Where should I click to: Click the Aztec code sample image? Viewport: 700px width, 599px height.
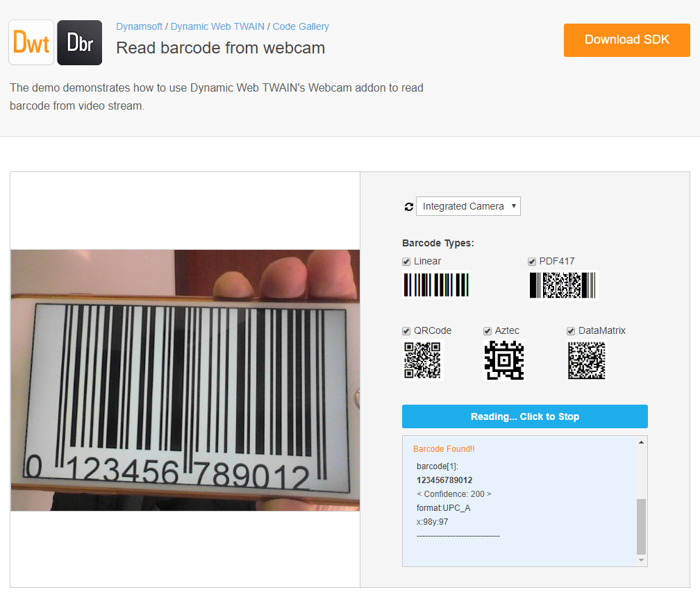[x=503, y=360]
